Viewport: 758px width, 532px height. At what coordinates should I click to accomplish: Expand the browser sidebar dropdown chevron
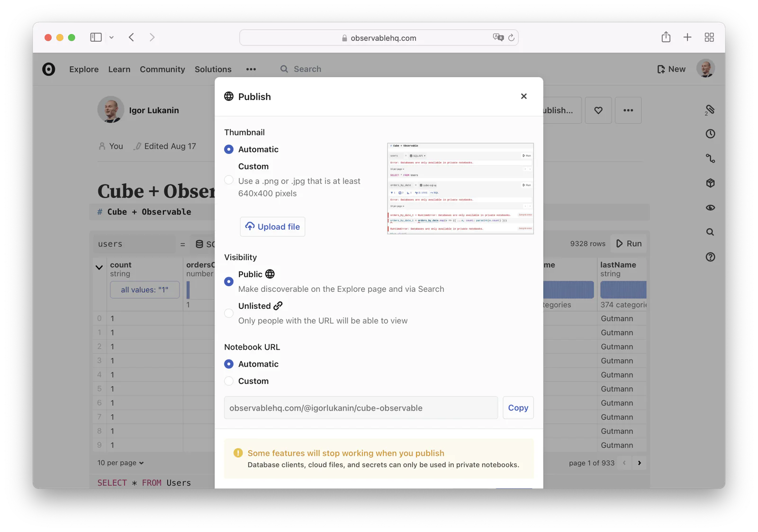pyautogui.click(x=111, y=37)
